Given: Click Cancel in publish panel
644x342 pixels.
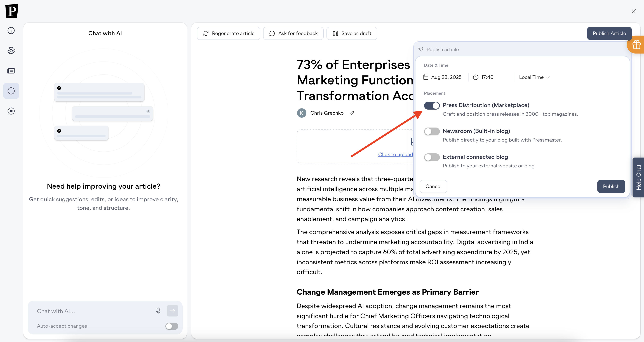Looking at the screenshot, I should 433,186.
